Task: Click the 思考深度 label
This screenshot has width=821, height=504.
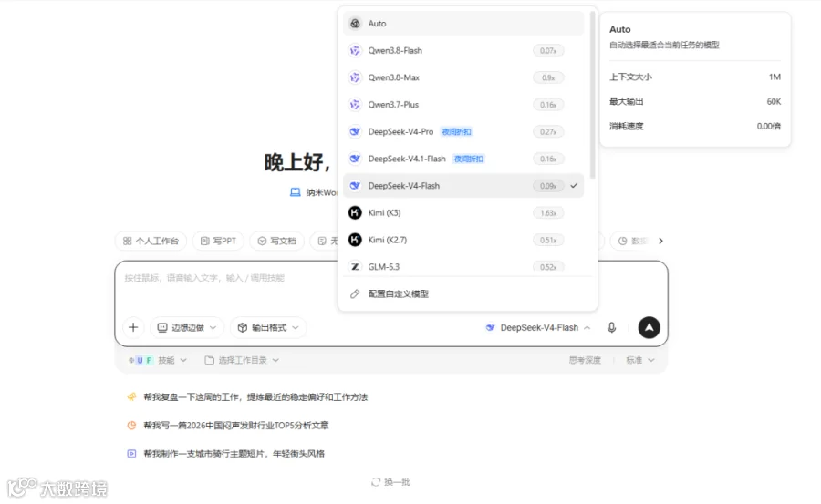Action: click(x=585, y=361)
